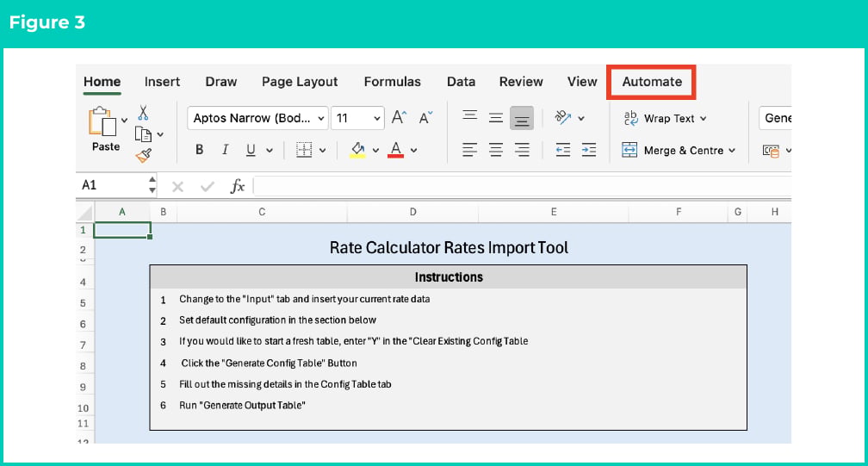The height and width of the screenshot is (466, 868).
Task: Select the Format Painter brush icon
Action: click(143, 156)
